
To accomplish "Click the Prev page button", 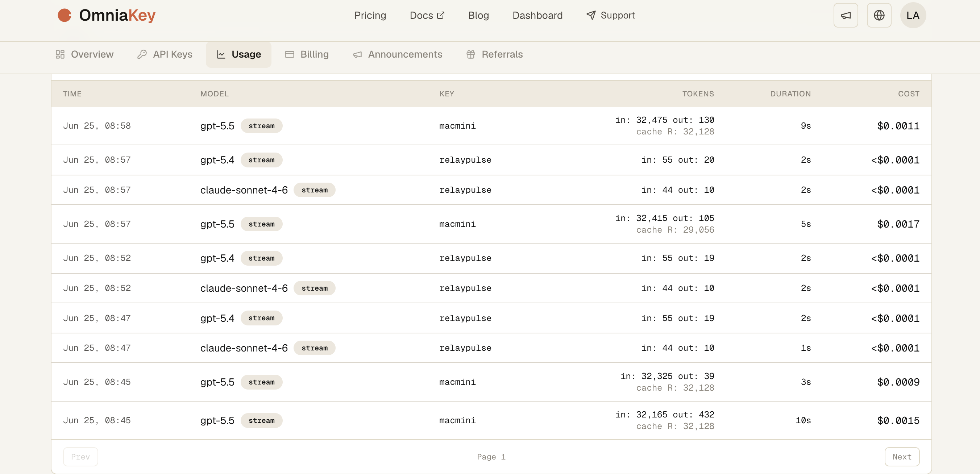I will (80, 457).
